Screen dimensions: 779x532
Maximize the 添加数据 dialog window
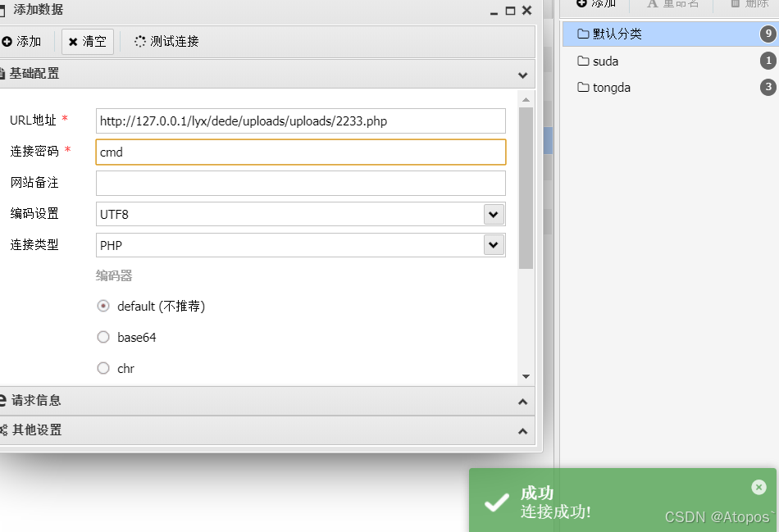pos(510,11)
